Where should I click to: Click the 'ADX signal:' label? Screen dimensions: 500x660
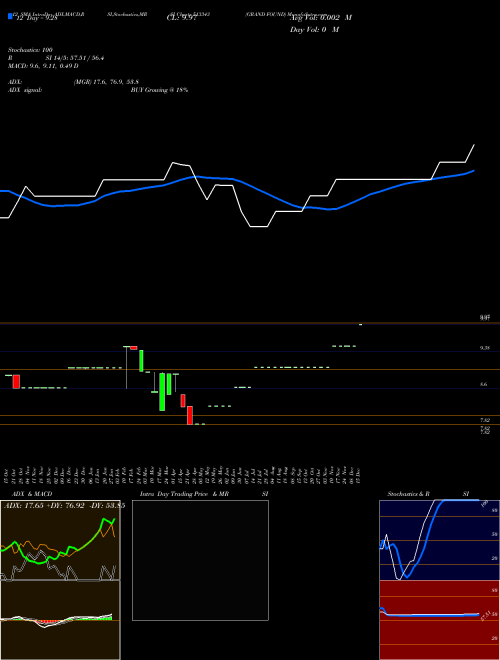[25, 90]
